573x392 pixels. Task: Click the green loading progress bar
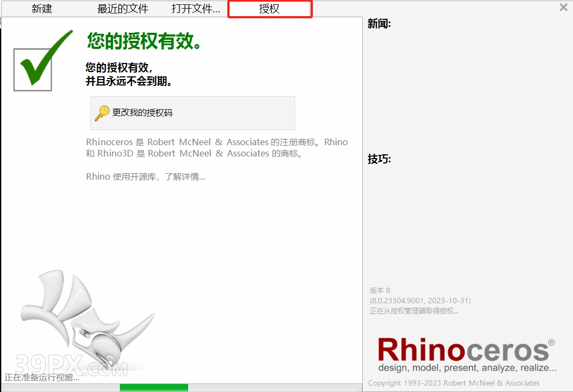[154, 388]
